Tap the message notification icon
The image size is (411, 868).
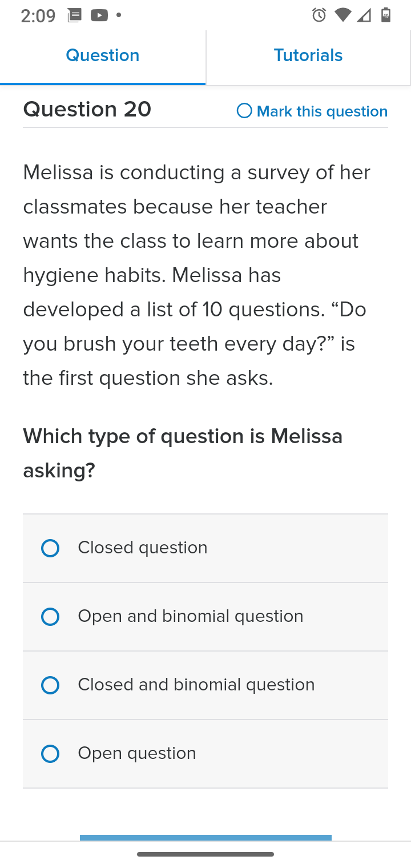[x=74, y=15]
